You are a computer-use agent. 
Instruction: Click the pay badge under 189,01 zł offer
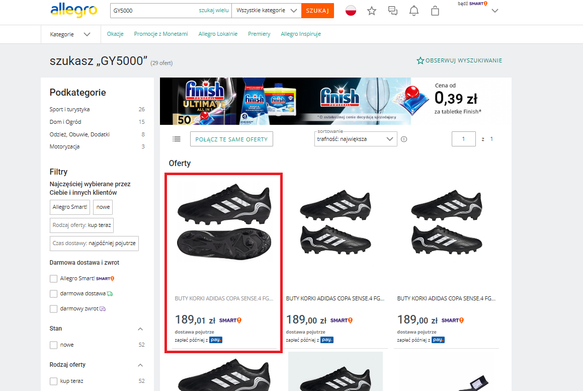pos(216,340)
